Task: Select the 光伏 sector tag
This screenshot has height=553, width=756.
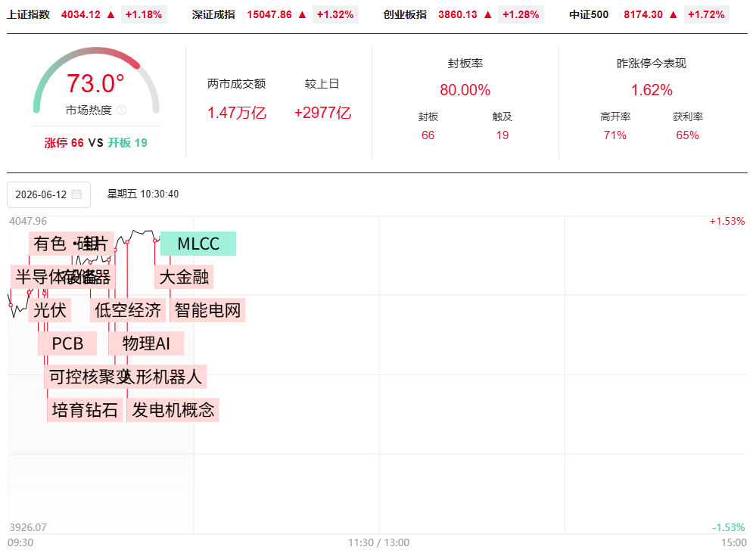Action: pos(50,310)
